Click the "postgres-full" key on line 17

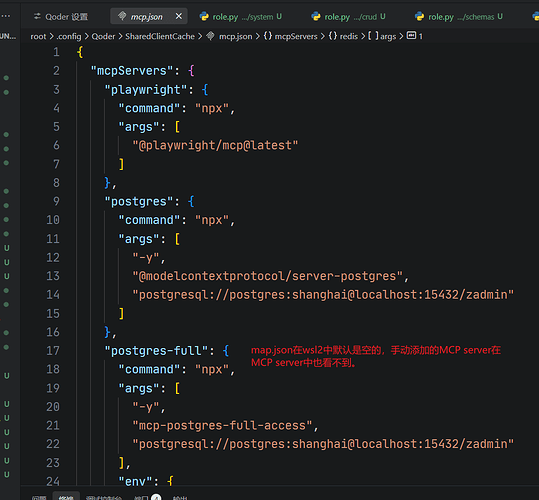[156, 351]
